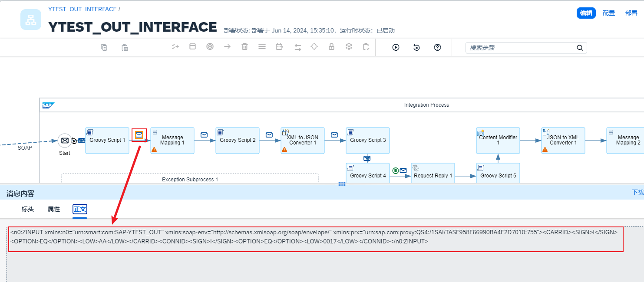Click the integration flow artifact icon
The width and height of the screenshot is (644, 282).
point(31,20)
